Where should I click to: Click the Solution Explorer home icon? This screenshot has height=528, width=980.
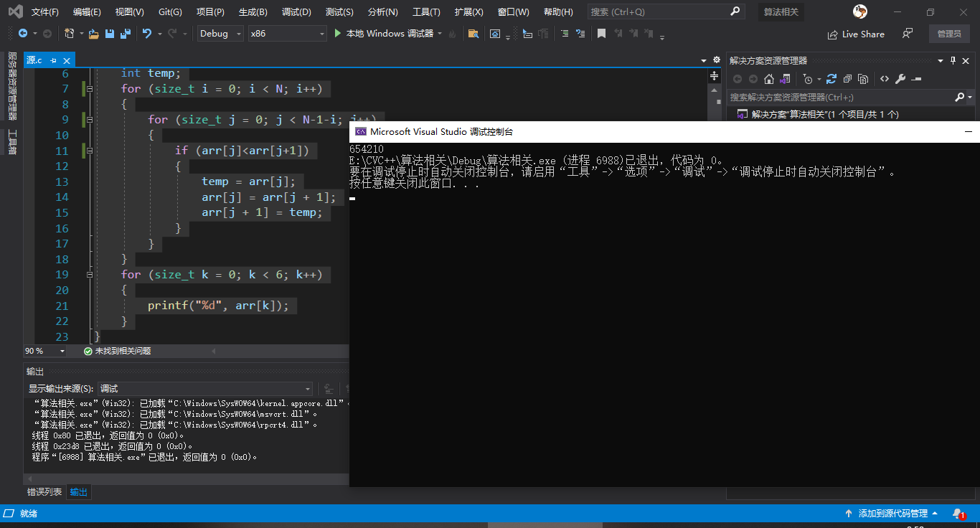point(769,79)
